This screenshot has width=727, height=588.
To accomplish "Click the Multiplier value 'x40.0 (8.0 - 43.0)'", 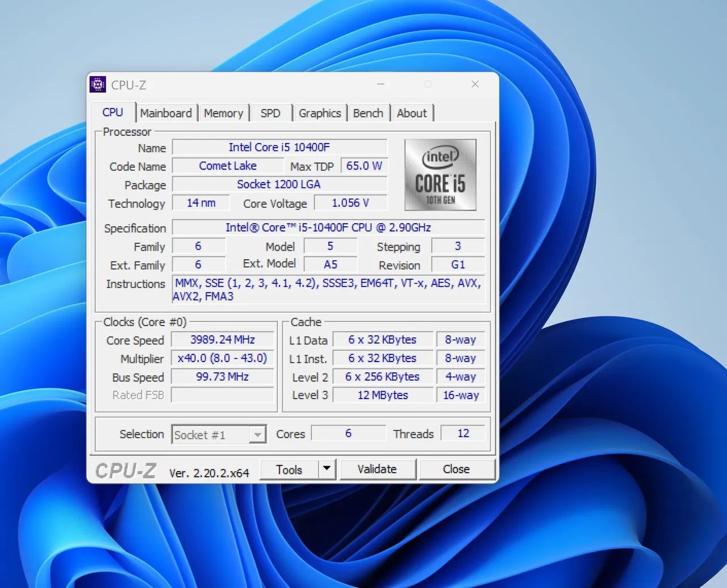I will pos(223,358).
